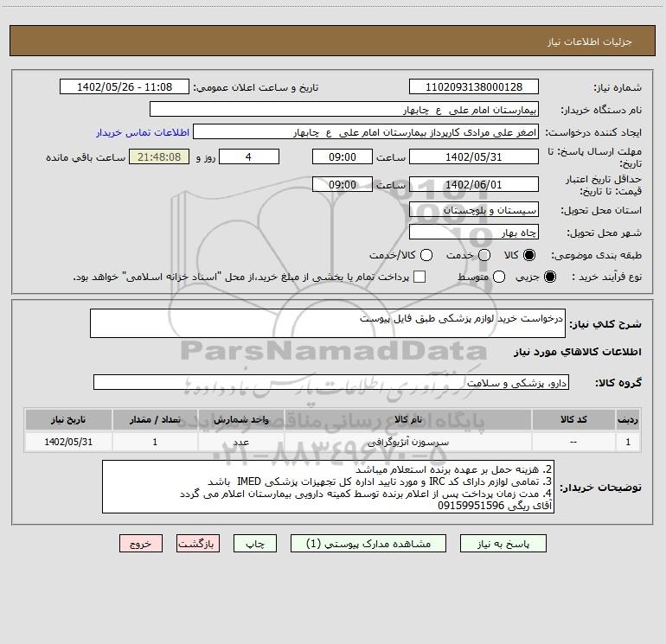666x644 pixels.
Task: Click the کد کالا column header
Action: pyautogui.click(x=573, y=419)
